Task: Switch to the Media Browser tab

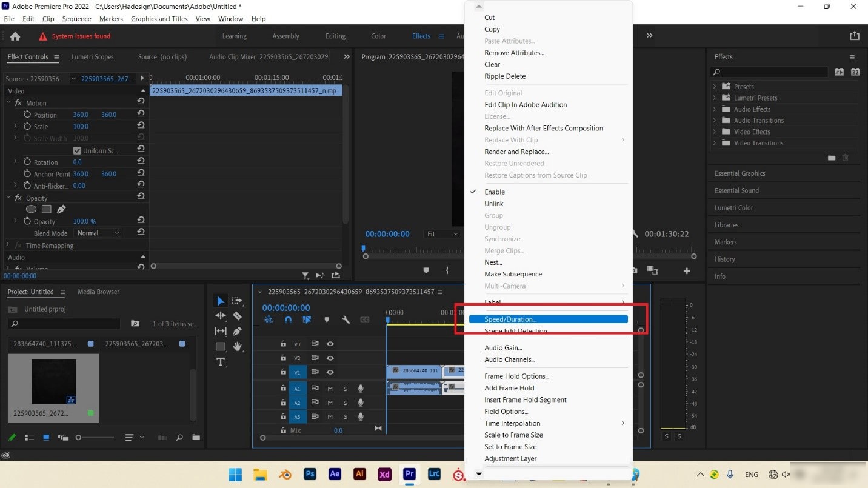Action: point(98,292)
